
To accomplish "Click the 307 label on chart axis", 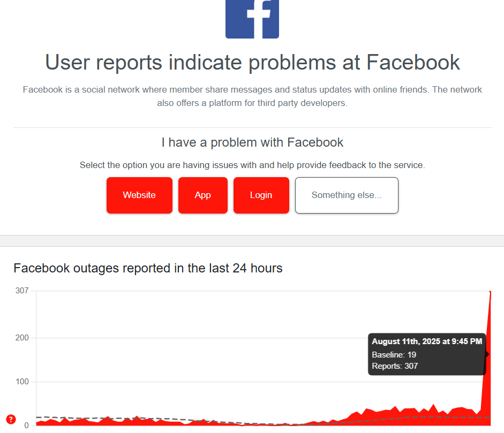I will pos(22,291).
